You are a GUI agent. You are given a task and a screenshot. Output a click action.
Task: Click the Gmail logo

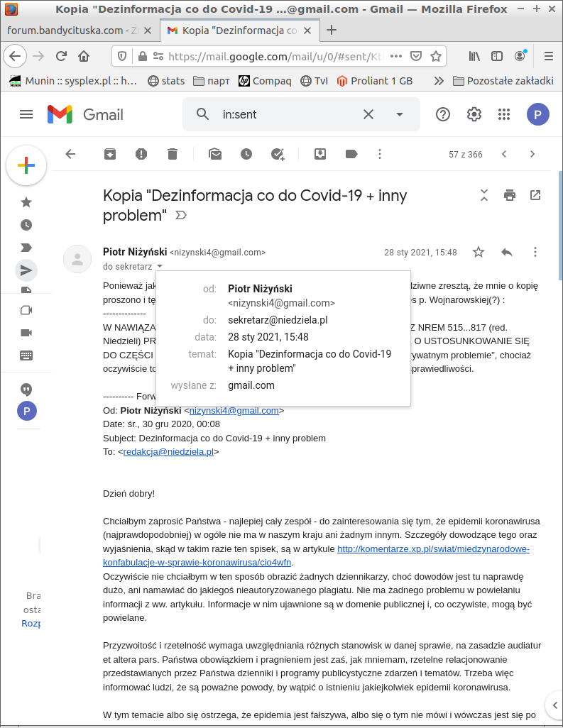coord(85,114)
